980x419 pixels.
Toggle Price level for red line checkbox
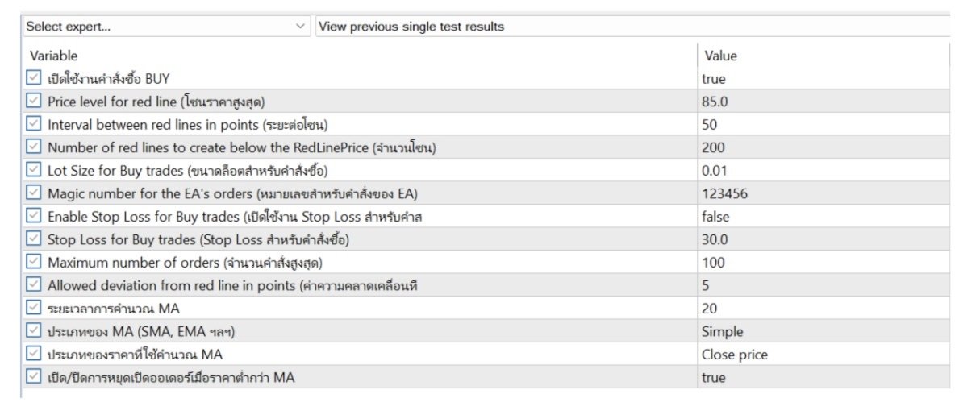coord(33,102)
